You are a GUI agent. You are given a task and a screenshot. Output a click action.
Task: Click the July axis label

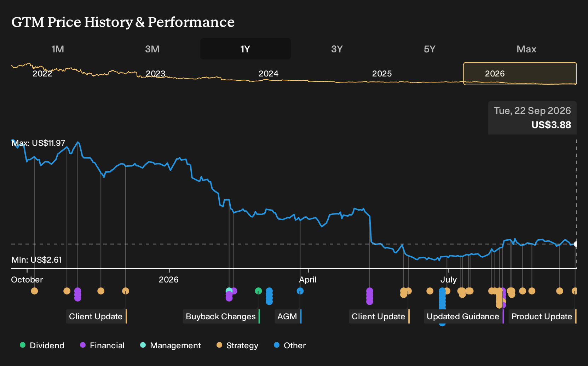(449, 280)
